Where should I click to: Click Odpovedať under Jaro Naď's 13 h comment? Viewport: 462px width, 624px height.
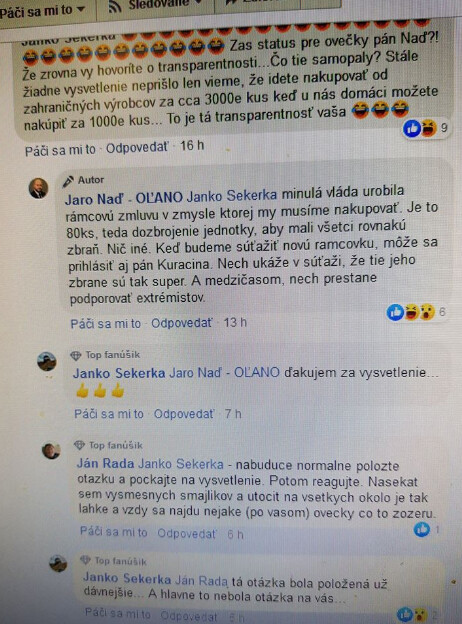181,323
